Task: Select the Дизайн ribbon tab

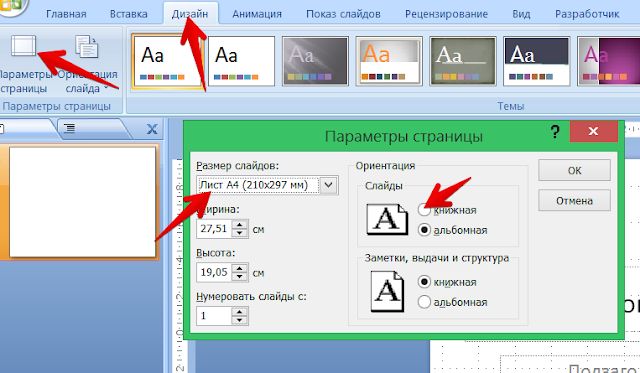Action: (x=190, y=14)
